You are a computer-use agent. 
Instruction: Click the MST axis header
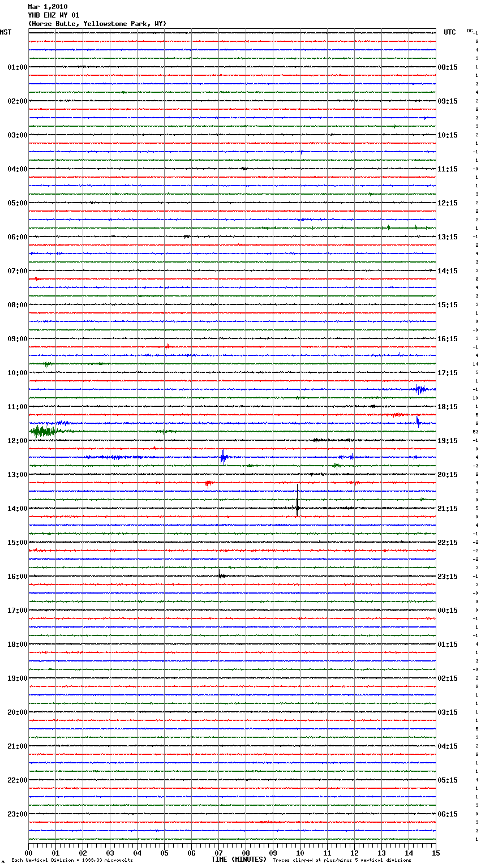6,32
